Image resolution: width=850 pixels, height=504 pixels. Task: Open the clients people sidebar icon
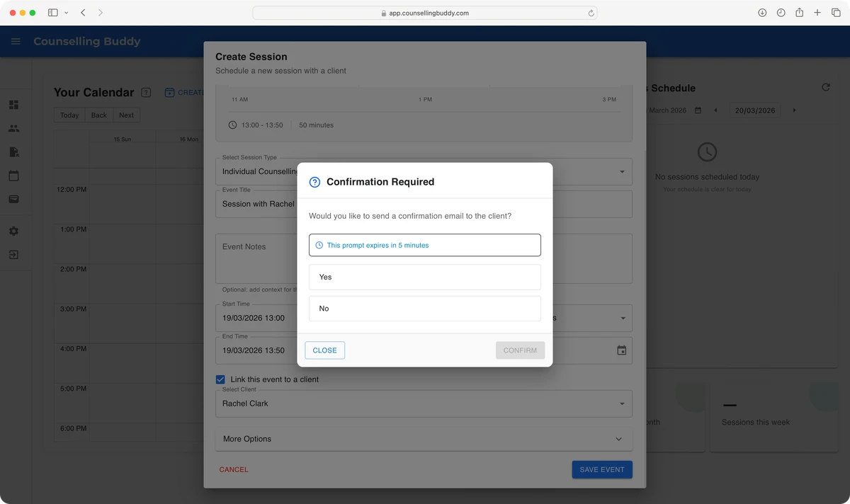(13, 129)
